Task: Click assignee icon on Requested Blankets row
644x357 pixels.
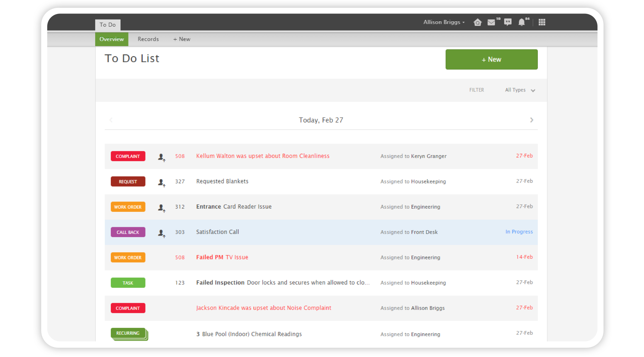Action: click(162, 183)
